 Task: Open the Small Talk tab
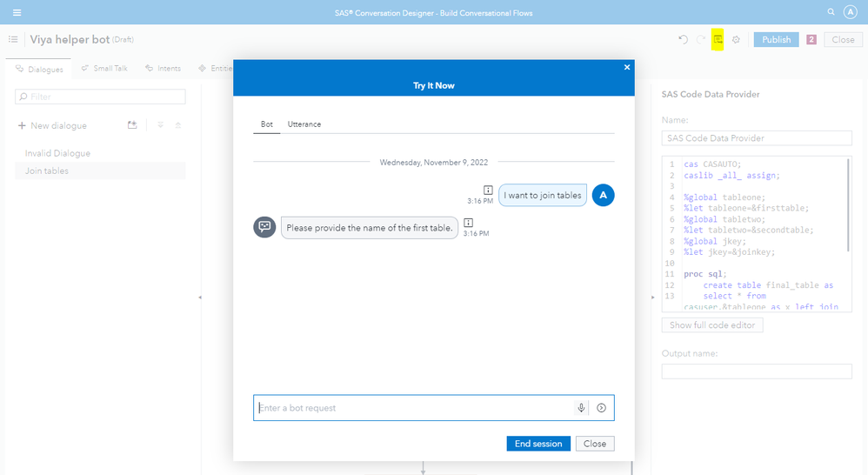click(x=104, y=68)
